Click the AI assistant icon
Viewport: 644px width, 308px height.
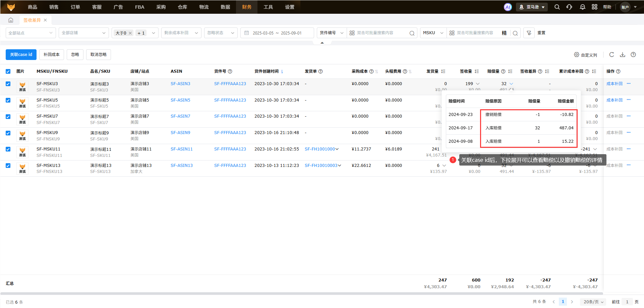[508, 7]
